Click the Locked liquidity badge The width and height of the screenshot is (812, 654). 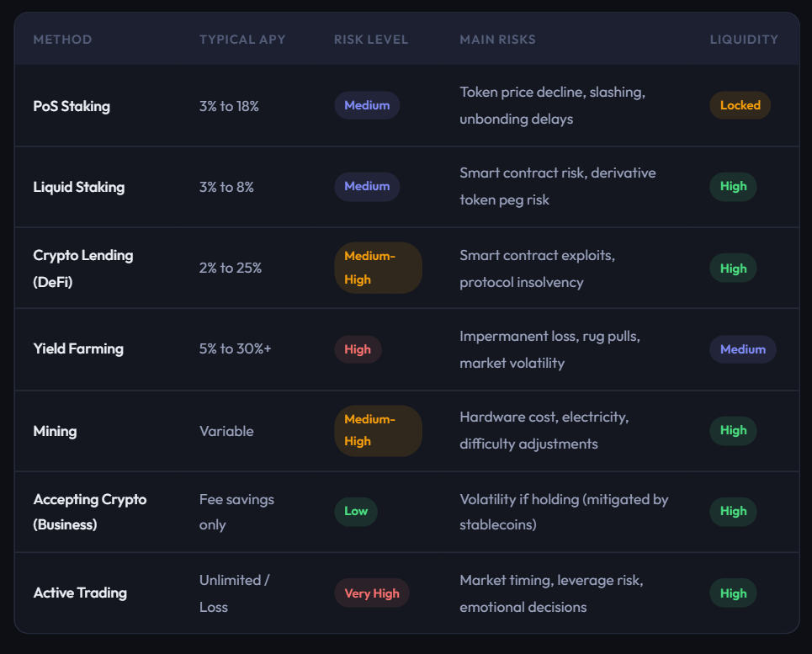pos(740,105)
